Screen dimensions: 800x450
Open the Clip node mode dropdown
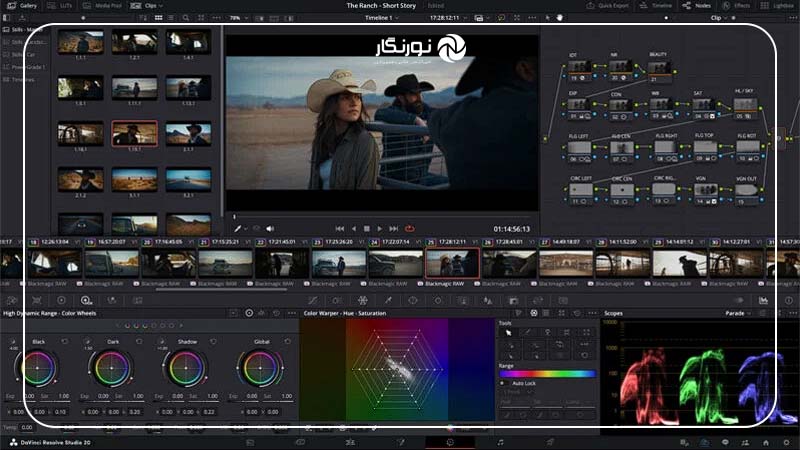pos(719,18)
